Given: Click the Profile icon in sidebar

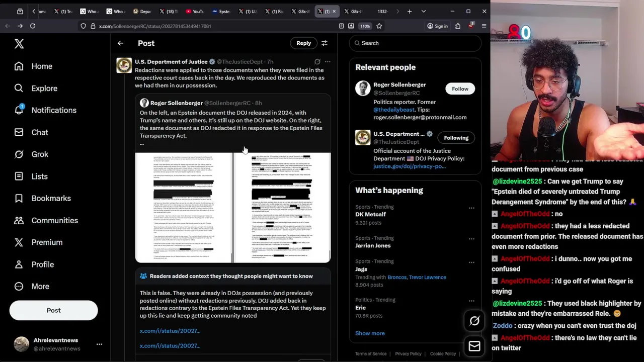Looking at the screenshot, I should pos(19,264).
